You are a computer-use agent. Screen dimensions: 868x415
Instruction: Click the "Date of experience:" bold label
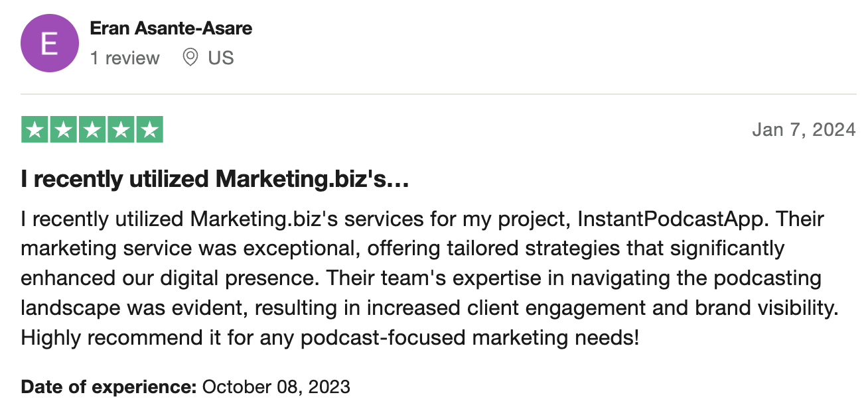[x=109, y=386]
